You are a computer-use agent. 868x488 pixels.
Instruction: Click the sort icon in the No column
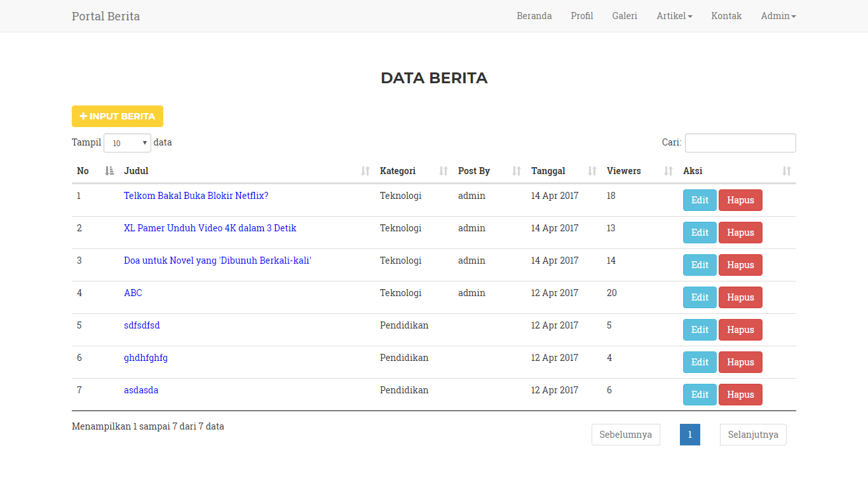tap(109, 171)
